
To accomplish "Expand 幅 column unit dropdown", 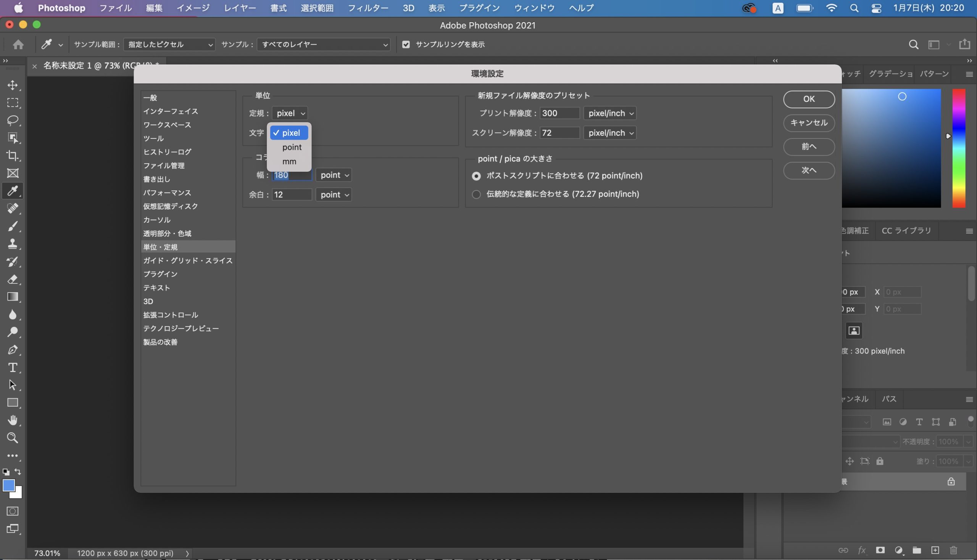I will [334, 175].
